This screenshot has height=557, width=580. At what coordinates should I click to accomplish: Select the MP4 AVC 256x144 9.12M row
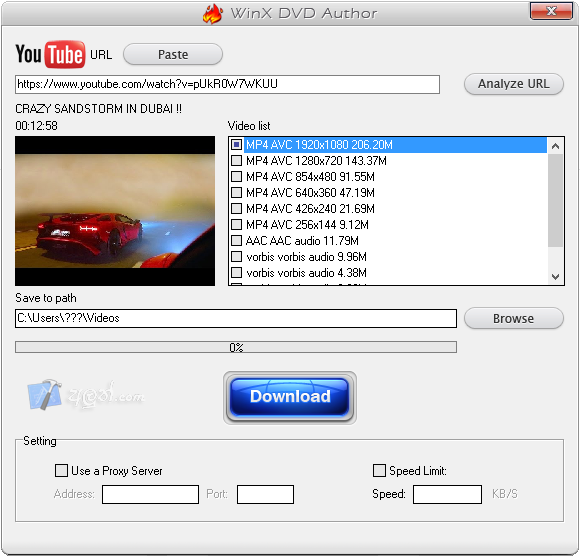(388, 225)
